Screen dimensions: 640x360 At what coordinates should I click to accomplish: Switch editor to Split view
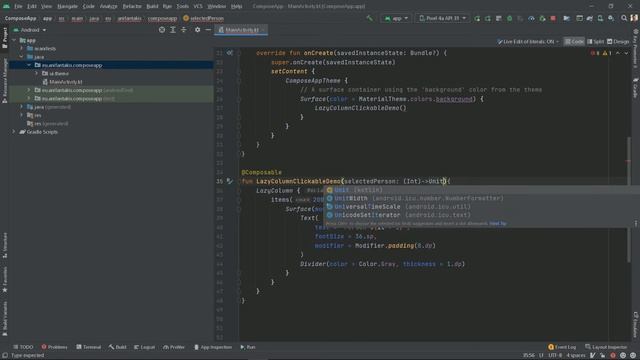[596, 42]
